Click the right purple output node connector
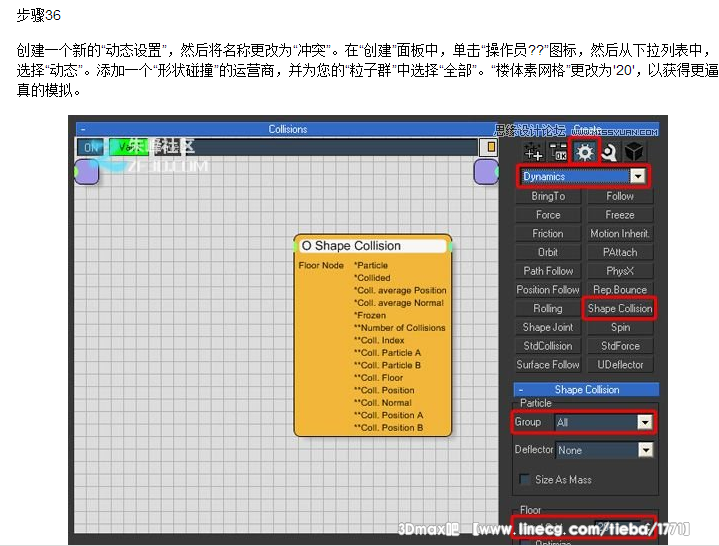Image resolution: width=719 pixels, height=546 pixels. pos(486,171)
